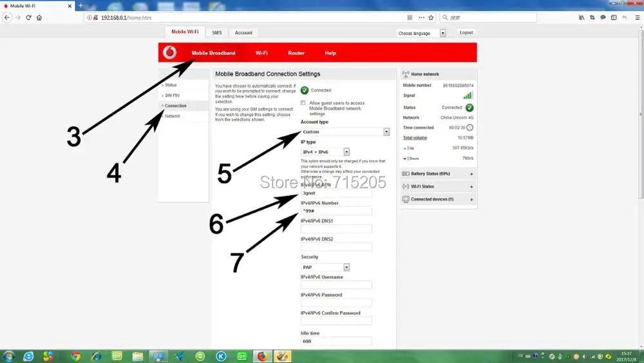Open the Connection sidebar link
Screen dimensions: 644x363
pos(175,106)
